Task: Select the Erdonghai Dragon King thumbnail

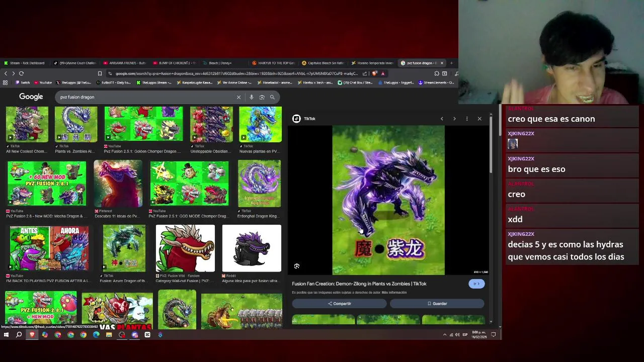Action: coord(260,184)
